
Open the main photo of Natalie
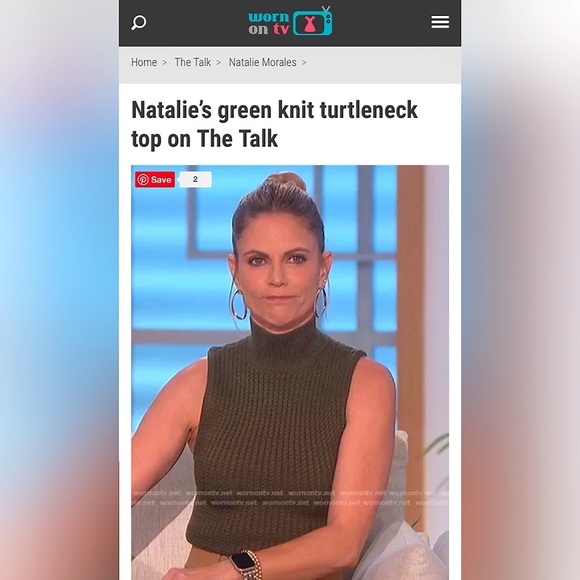[x=290, y=372]
